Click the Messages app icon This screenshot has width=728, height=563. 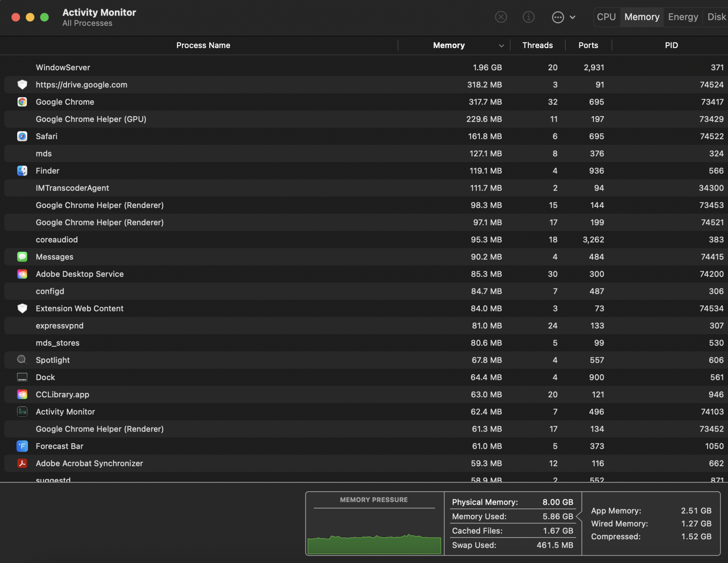pos(22,257)
